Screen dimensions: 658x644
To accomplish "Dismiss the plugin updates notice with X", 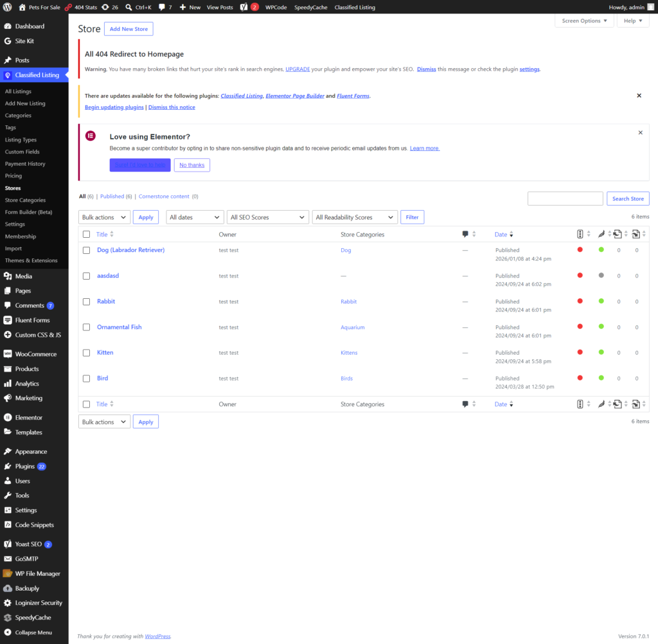I will coord(639,96).
